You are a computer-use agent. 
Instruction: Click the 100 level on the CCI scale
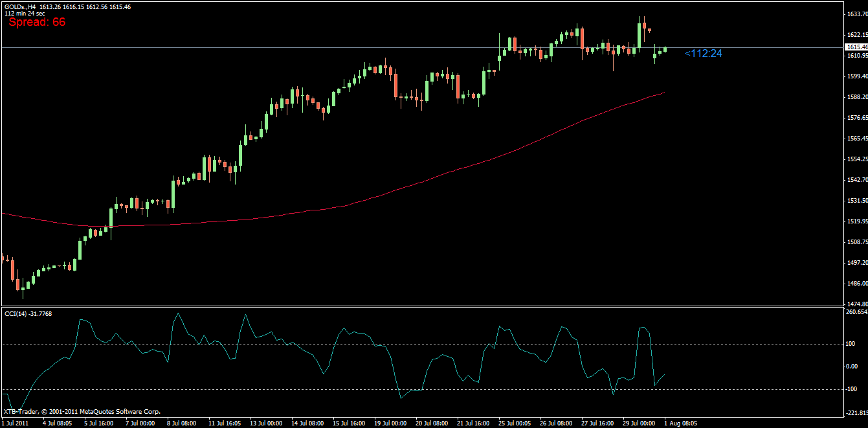[x=851, y=344]
